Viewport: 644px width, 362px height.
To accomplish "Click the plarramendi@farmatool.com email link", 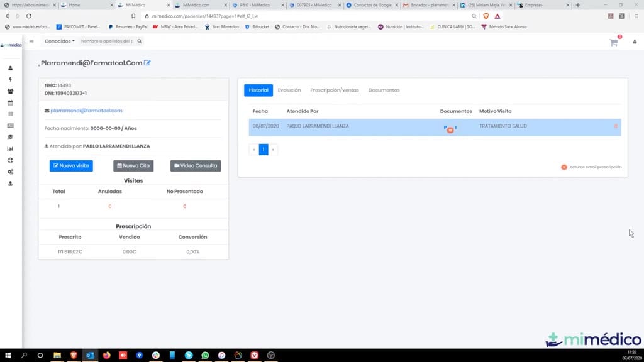I will coord(86,111).
